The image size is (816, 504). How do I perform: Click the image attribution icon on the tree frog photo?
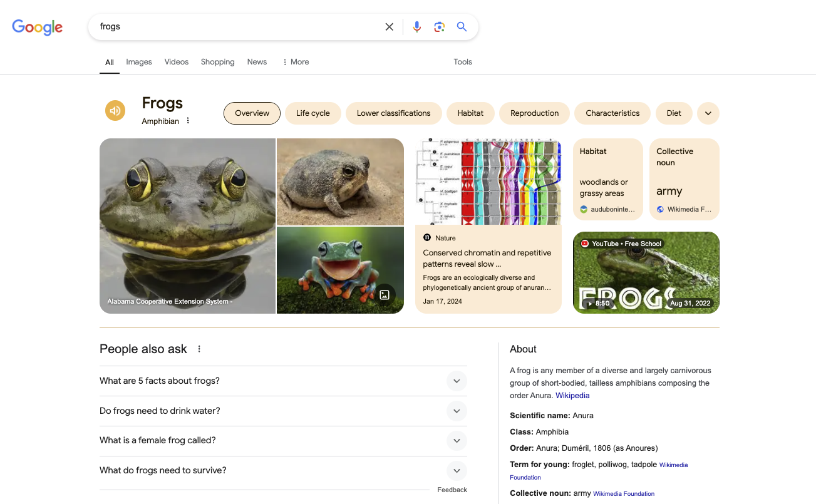pyautogui.click(x=385, y=294)
